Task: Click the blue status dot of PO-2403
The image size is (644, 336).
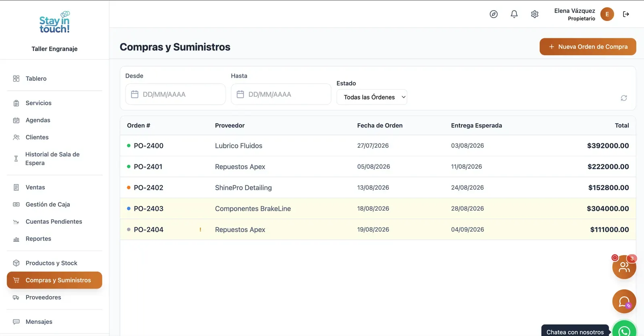Action: pyautogui.click(x=129, y=209)
